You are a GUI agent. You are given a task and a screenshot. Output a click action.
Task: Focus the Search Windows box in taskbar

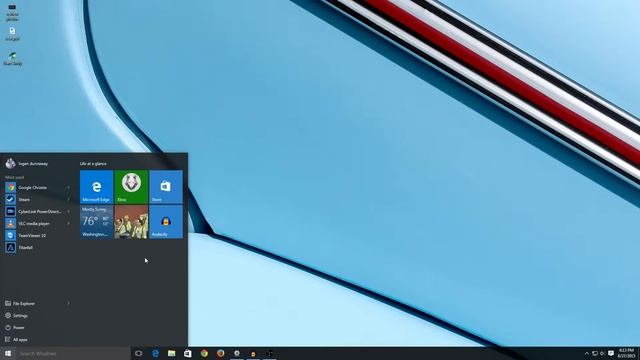pos(73,353)
